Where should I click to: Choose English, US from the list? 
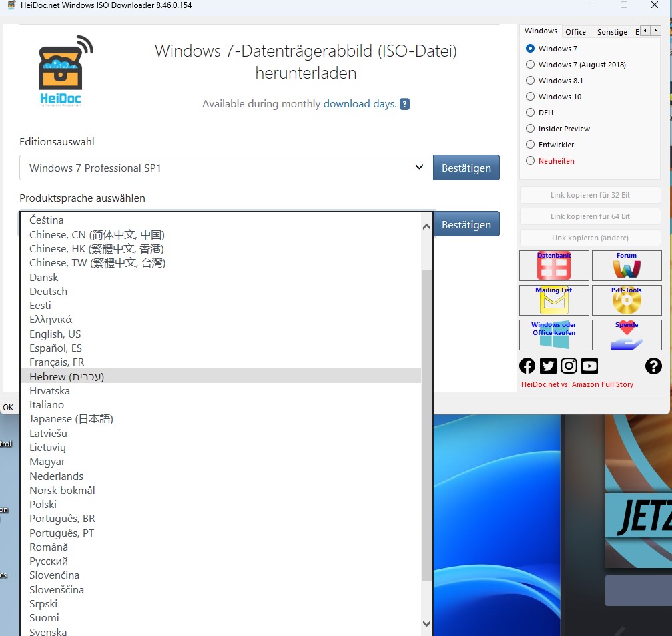click(221, 334)
